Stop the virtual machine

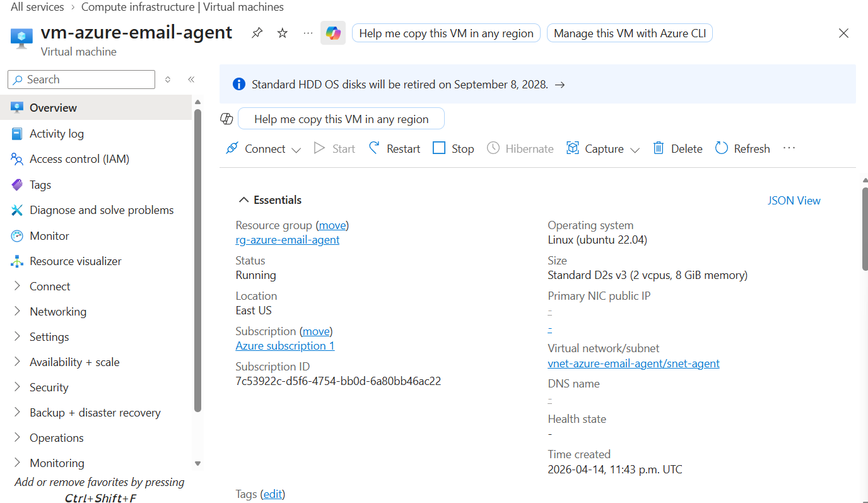(x=454, y=149)
